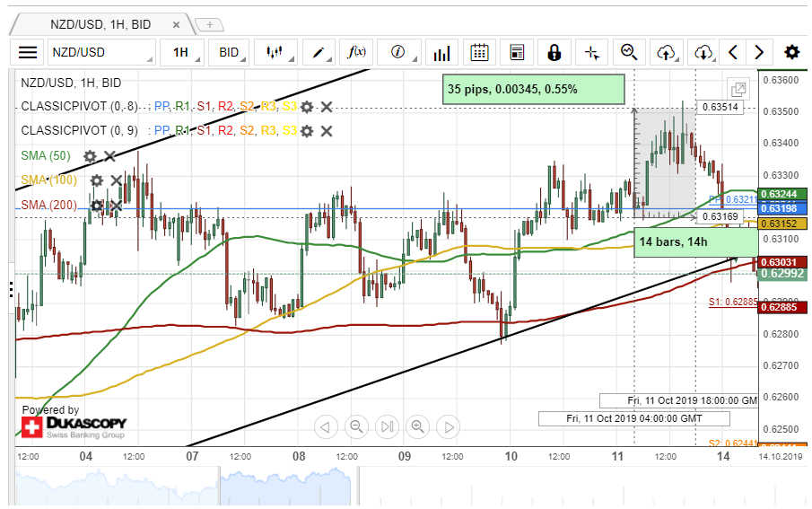Open settings for SMA (50) indicator
This screenshot has height=509, width=812.
point(90,156)
